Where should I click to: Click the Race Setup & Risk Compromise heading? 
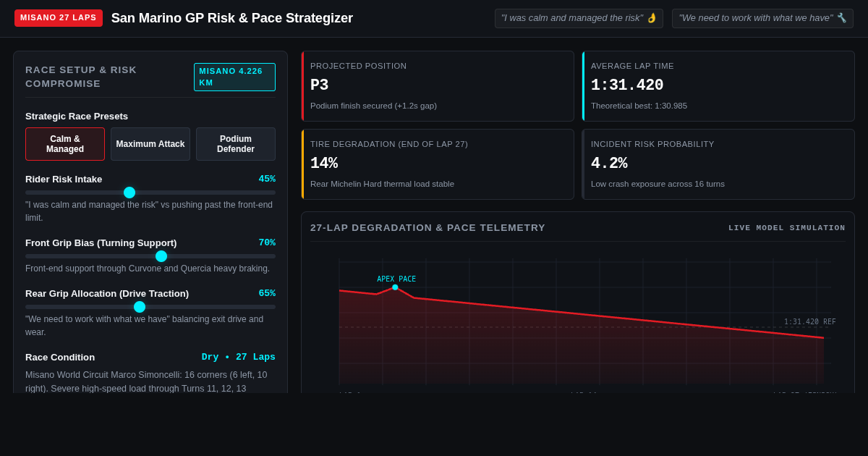[x=81, y=77]
